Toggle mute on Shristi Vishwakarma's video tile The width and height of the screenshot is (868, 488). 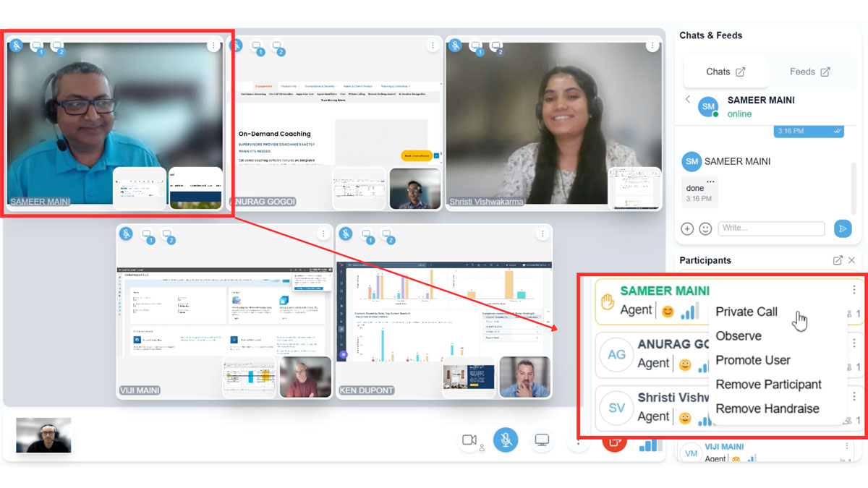coord(455,46)
